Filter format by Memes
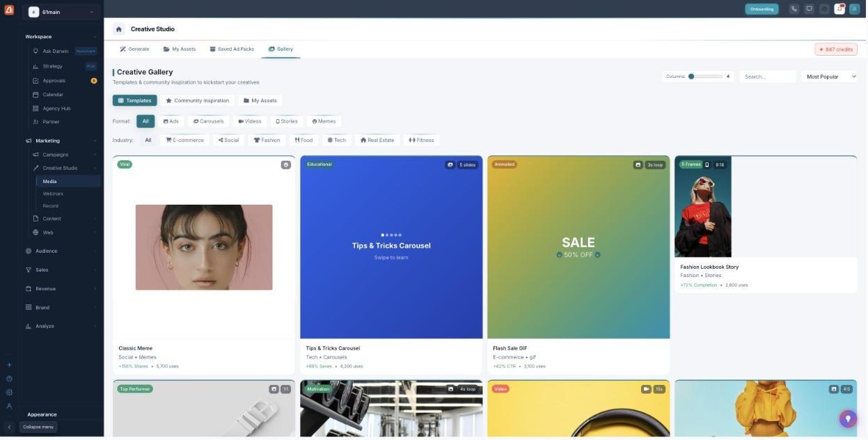The width and height of the screenshot is (868, 440). pyautogui.click(x=324, y=121)
